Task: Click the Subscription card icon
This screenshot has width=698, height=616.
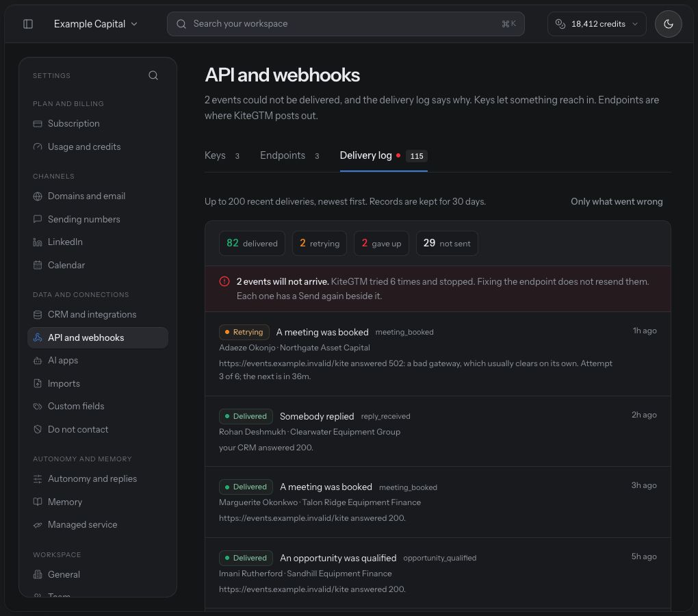Action: [38, 124]
